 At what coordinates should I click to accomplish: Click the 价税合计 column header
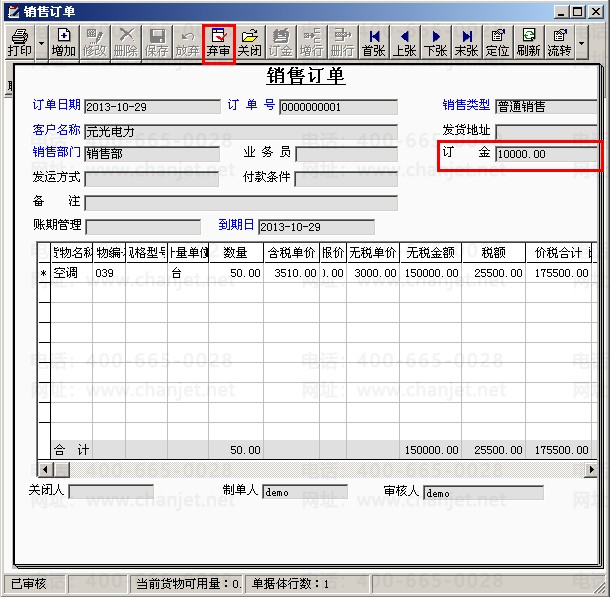(x=559, y=253)
